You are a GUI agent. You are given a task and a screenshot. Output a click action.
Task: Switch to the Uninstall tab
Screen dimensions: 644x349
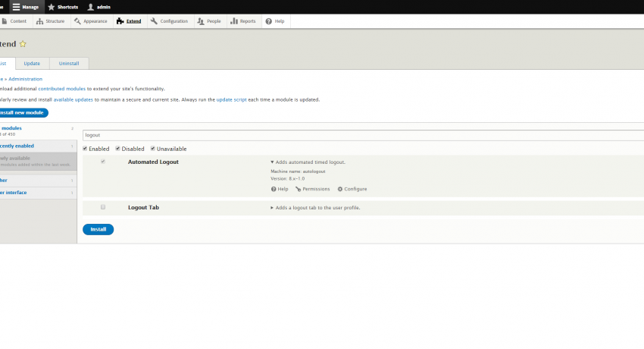coord(69,63)
